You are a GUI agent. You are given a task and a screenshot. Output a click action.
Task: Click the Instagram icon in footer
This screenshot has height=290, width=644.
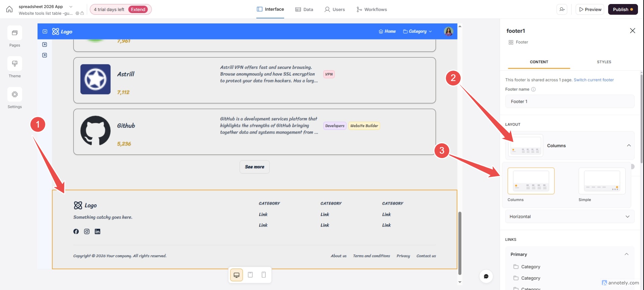pyautogui.click(x=87, y=231)
